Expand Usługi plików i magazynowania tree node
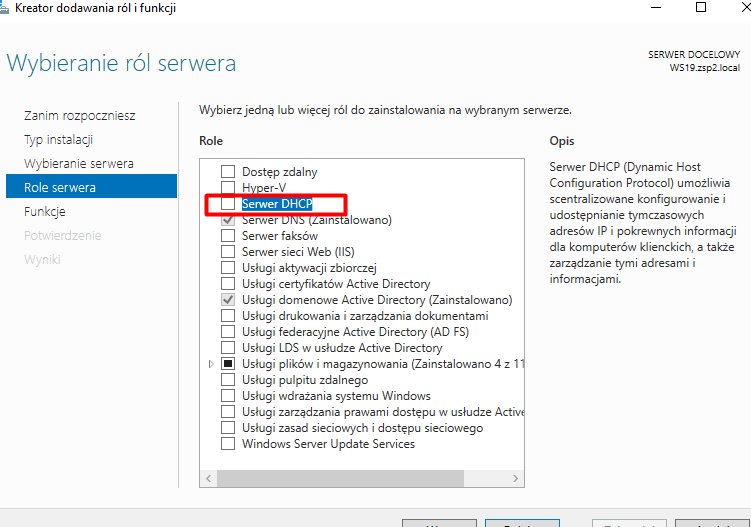Screen dimensions: 751x527 pos(210,364)
